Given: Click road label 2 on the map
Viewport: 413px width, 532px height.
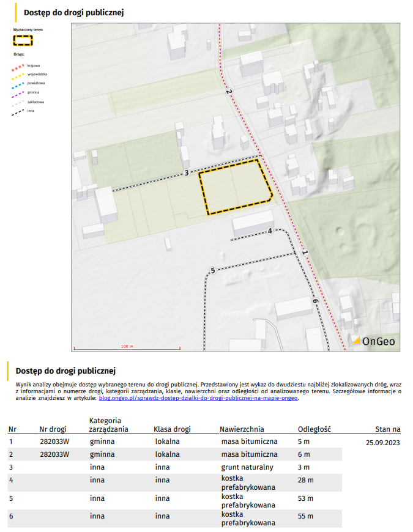Looking at the screenshot, I should click(229, 93).
